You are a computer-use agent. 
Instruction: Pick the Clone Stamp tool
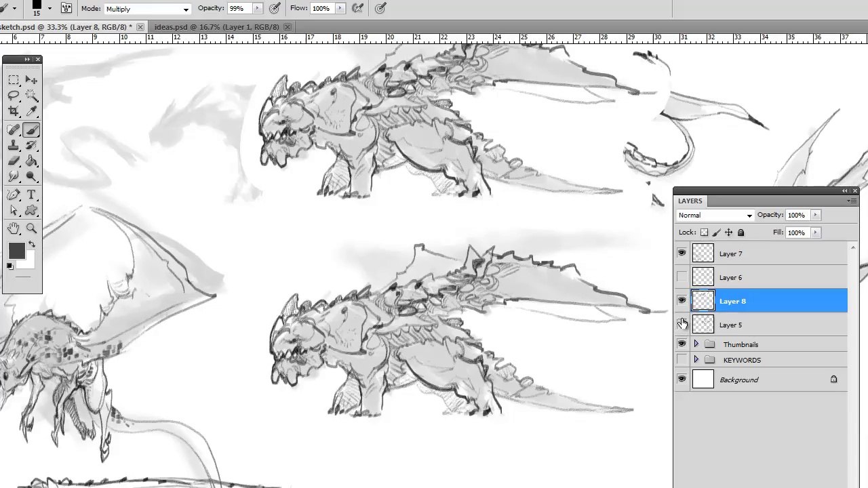14,146
